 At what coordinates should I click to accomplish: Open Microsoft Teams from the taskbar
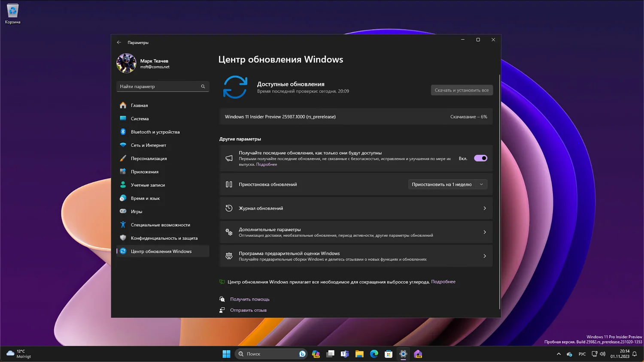345,354
